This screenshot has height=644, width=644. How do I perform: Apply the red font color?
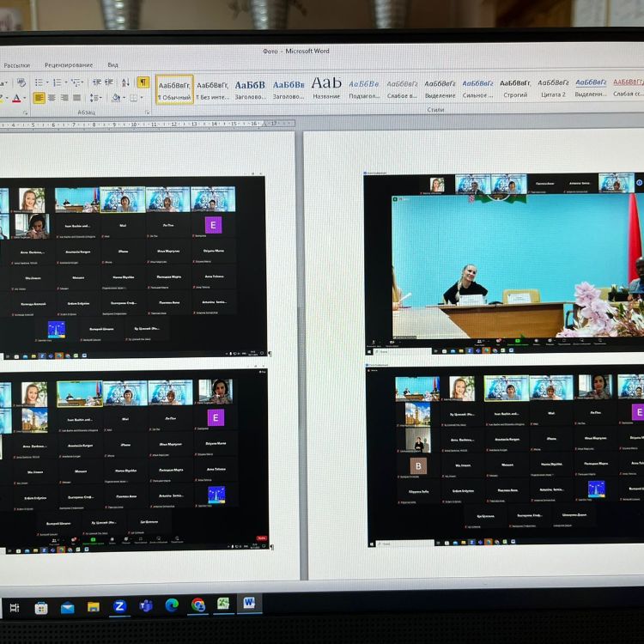pos(16,99)
